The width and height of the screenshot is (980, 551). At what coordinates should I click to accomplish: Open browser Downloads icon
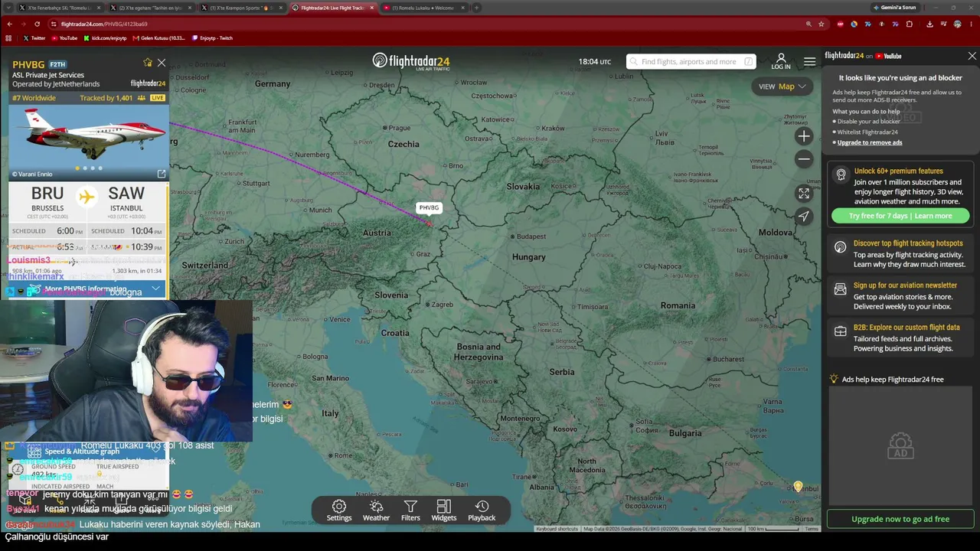(929, 24)
